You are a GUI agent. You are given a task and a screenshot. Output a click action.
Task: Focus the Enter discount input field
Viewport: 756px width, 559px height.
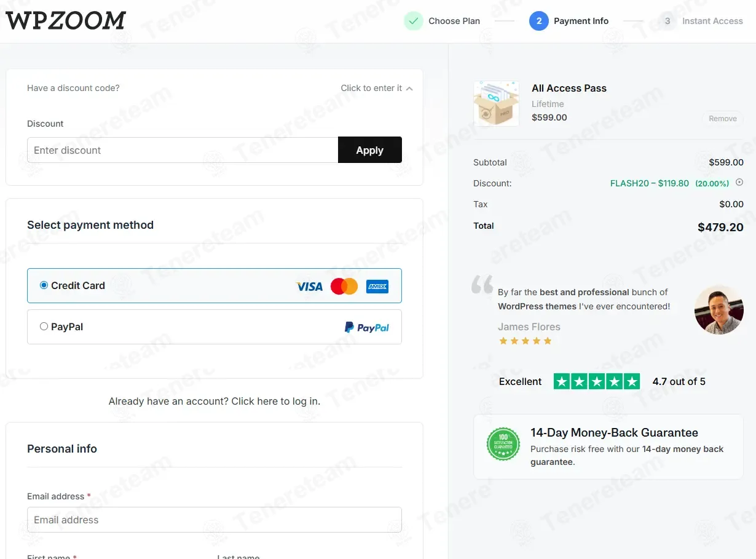tap(183, 150)
